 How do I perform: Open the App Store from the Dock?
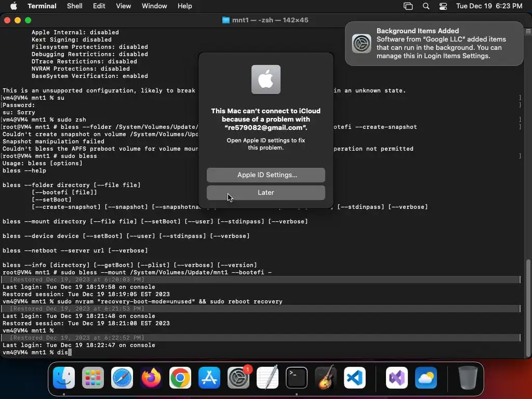click(209, 378)
